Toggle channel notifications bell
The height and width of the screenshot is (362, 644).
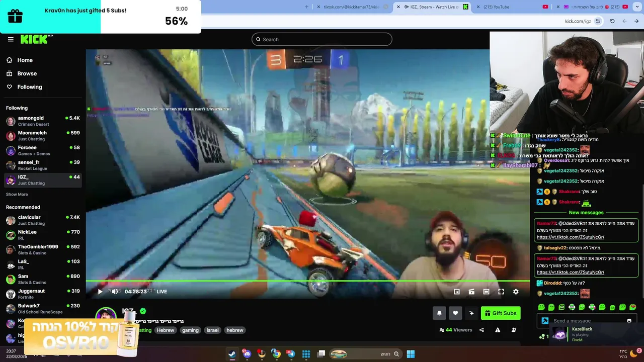(439, 313)
